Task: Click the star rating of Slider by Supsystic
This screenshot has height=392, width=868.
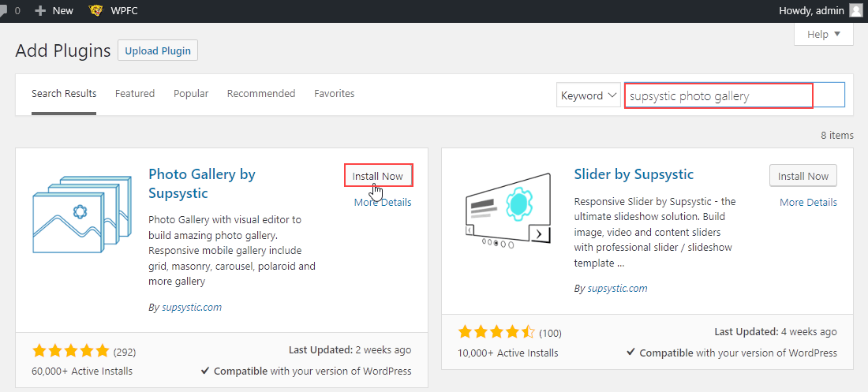Action: click(496, 332)
